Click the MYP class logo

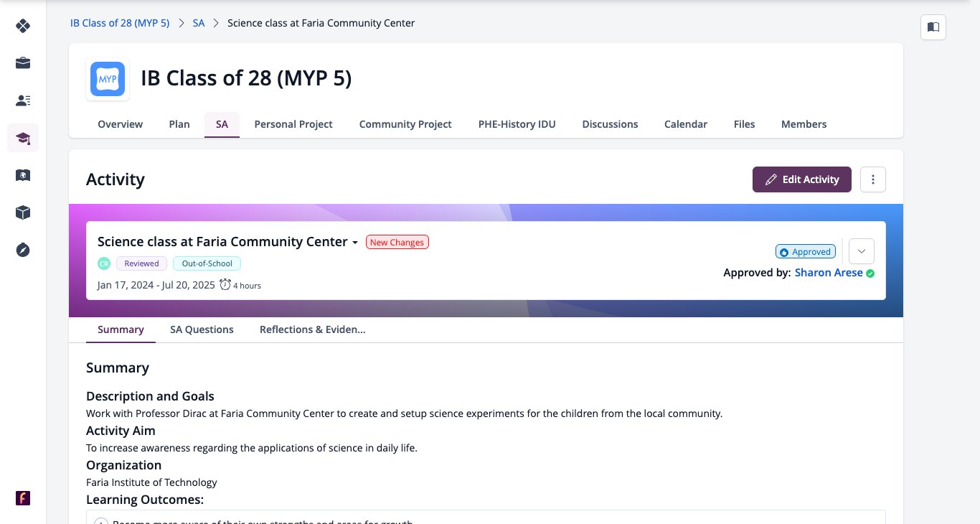(x=108, y=79)
